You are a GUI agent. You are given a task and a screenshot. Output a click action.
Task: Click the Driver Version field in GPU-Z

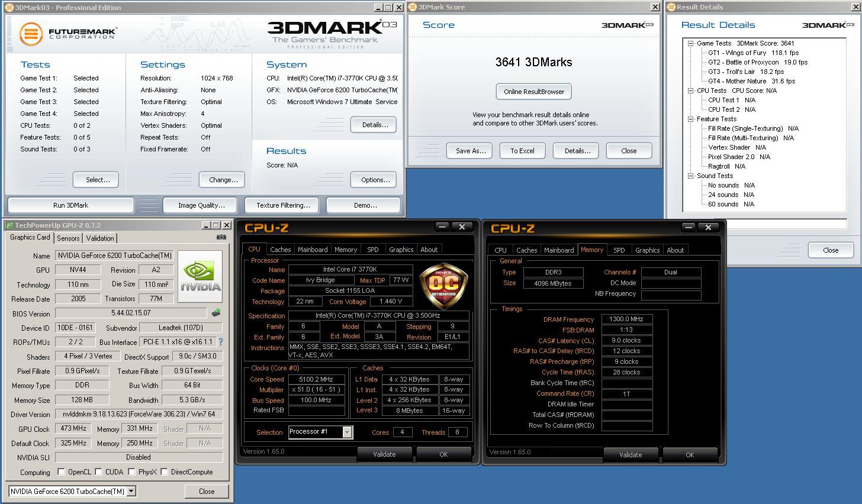tap(139, 414)
